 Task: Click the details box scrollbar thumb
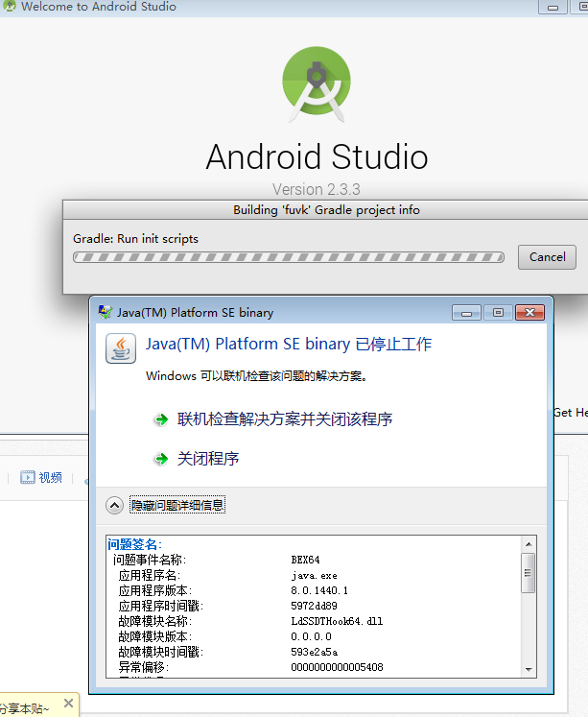coord(529,573)
